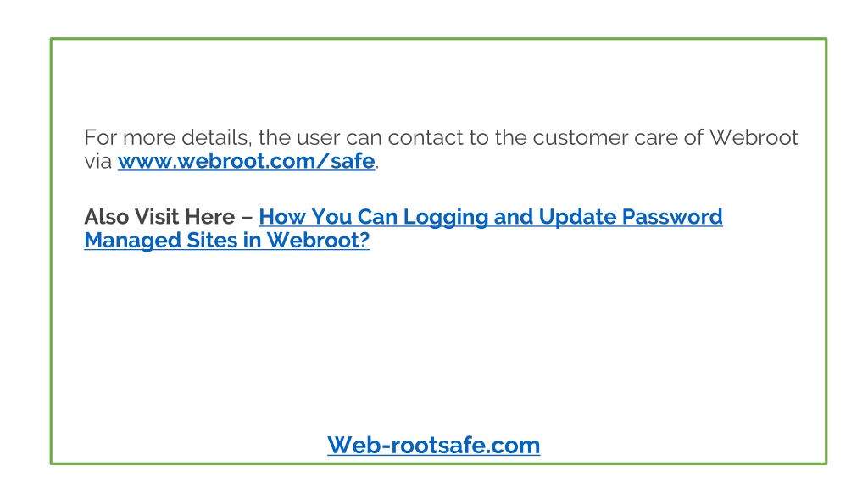Screen dimensions: 868x488
Task: Click the word "via" before webroot link
Action: [x=98, y=161]
